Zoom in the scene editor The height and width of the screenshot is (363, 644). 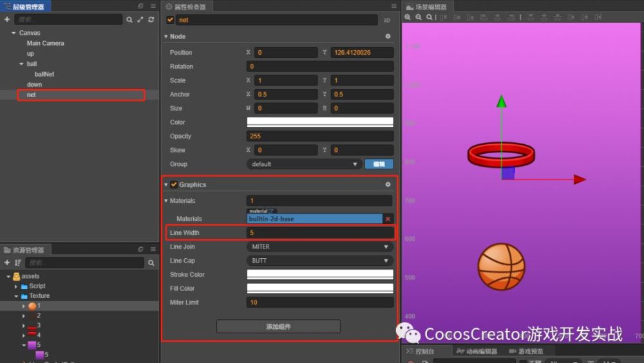pyautogui.click(x=408, y=17)
